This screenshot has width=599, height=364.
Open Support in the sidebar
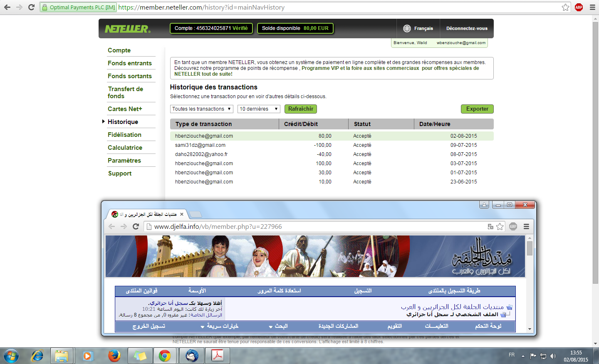click(120, 173)
